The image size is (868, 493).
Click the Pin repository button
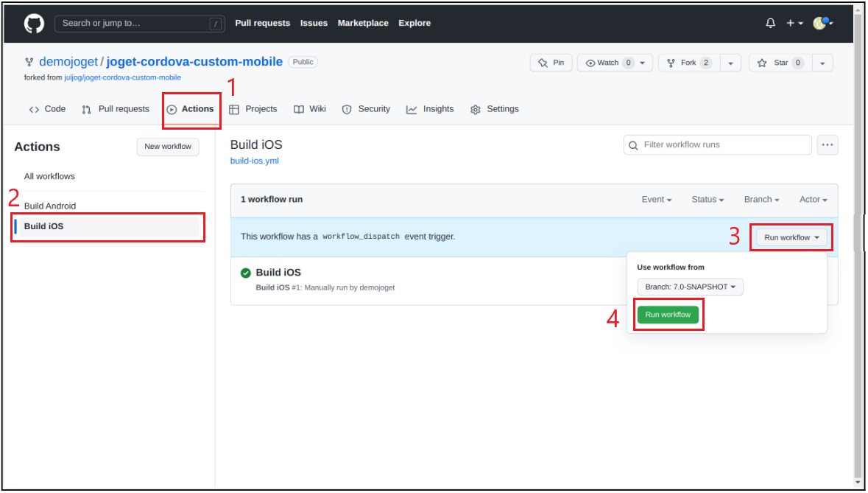click(x=551, y=63)
